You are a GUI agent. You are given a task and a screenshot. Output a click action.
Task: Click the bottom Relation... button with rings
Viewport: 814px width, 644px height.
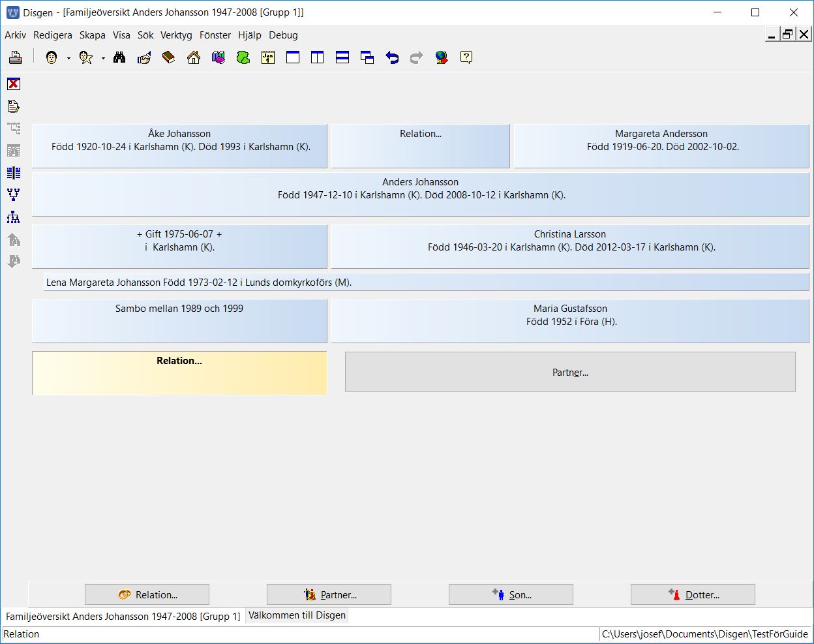point(147,594)
